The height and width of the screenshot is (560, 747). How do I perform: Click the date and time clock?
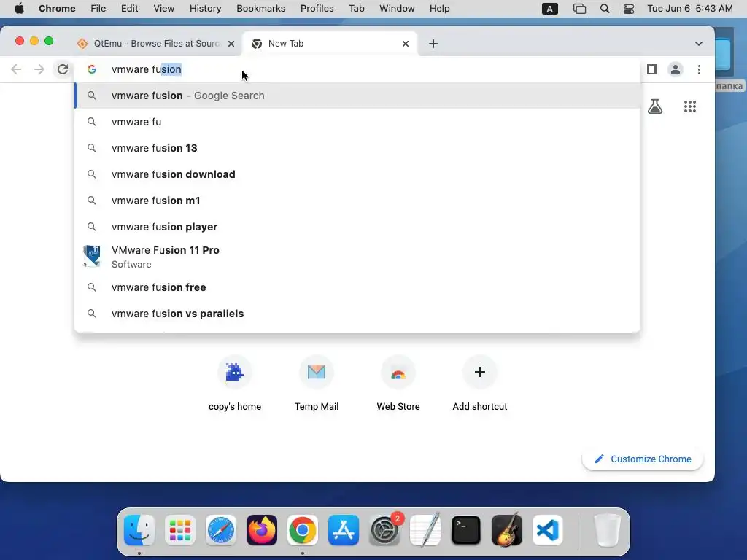pos(690,9)
